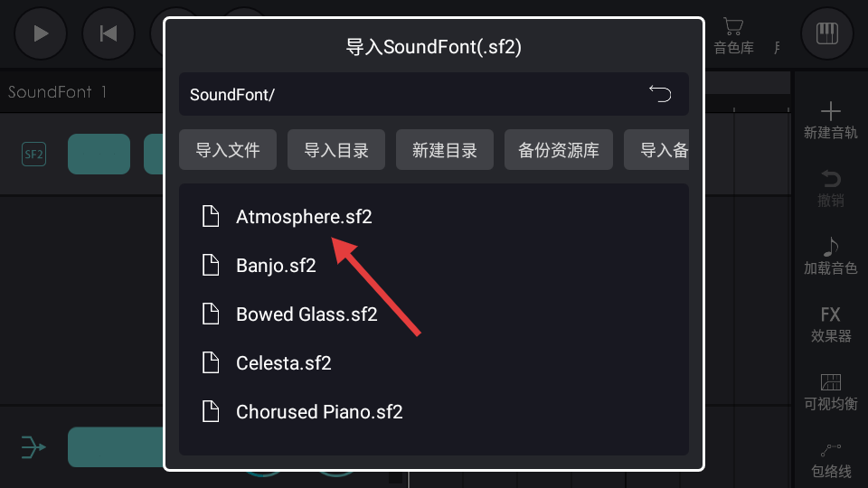Open the 可视均衡 equalizer
Image resolution: width=868 pixels, height=488 pixels.
[830, 391]
